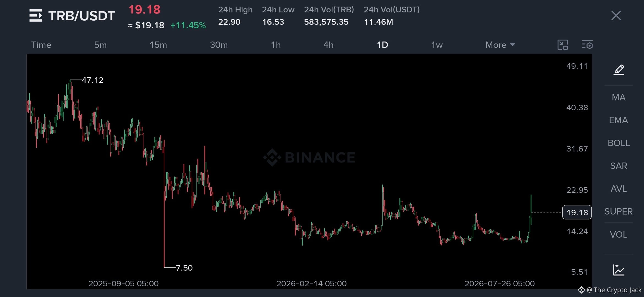Tap the +11.45% change value
644x297 pixels.
click(x=188, y=25)
